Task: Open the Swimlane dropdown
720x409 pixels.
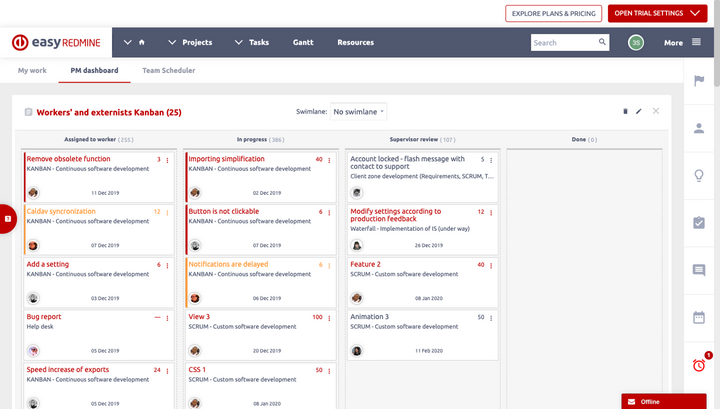Action: tap(359, 112)
